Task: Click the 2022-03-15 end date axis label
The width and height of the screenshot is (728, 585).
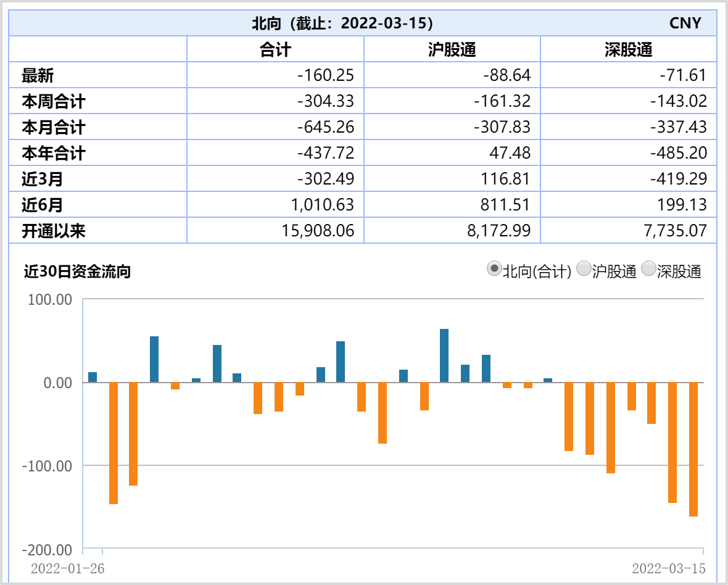Action: click(668, 568)
